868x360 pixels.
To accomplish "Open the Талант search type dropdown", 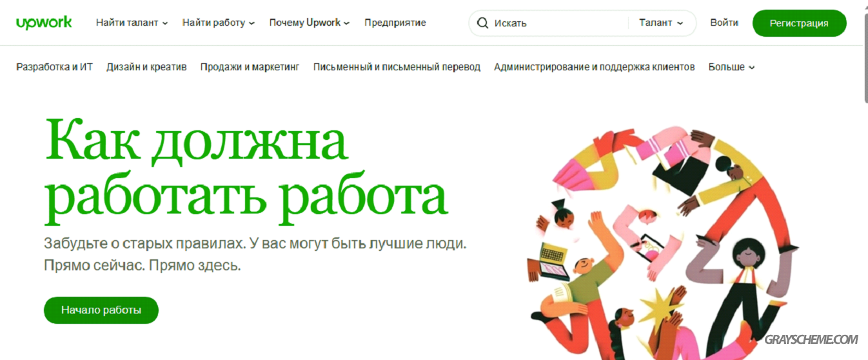I will click(x=661, y=23).
